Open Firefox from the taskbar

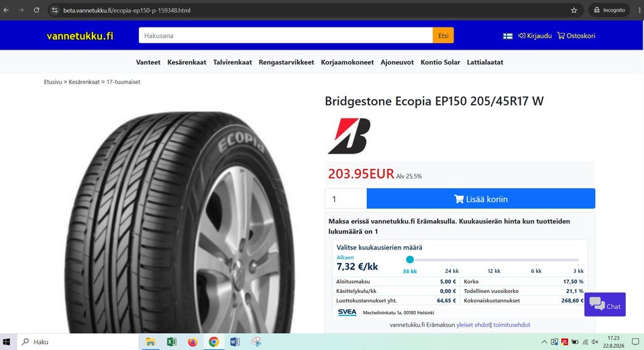click(x=193, y=342)
